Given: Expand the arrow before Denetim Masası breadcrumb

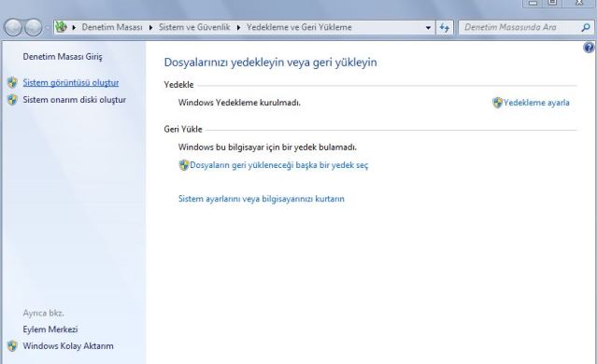Looking at the screenshot, I should coord(74,27).
